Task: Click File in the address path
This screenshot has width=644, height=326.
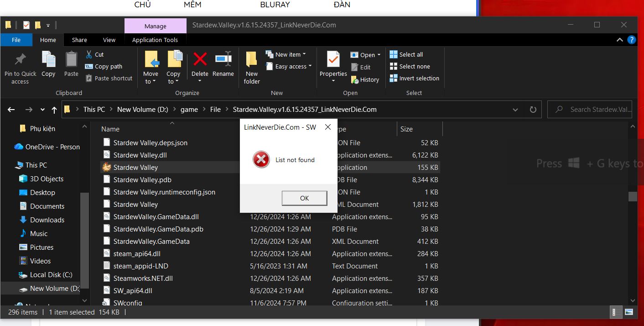Action: pos(215,110)
